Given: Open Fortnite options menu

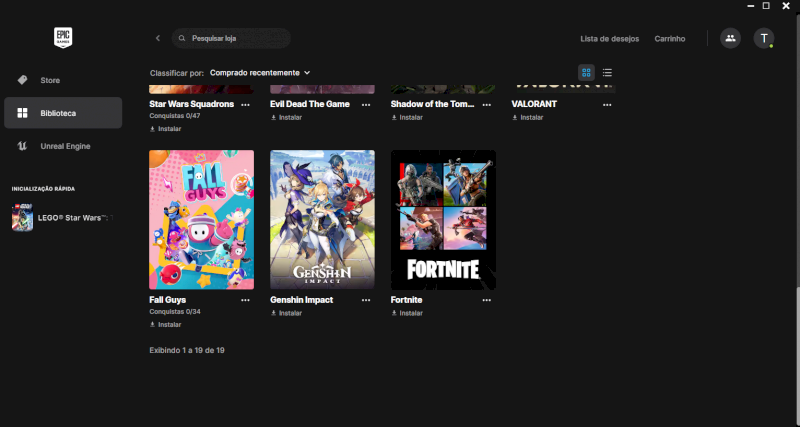Looking at the screenshot, I should point(487,300).
